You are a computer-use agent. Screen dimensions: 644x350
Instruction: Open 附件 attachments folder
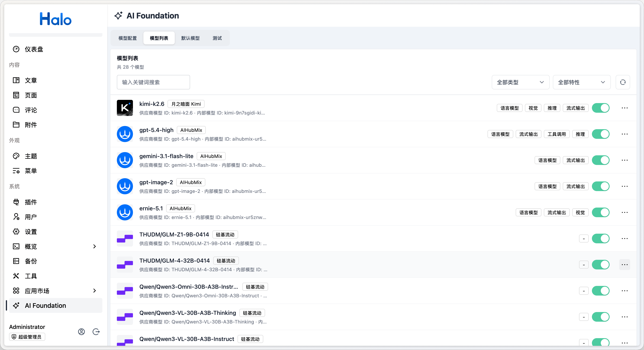56,125
